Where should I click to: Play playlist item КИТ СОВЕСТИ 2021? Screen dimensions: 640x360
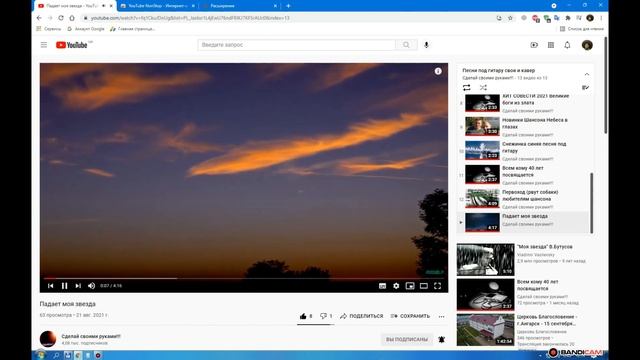(524, 103)
